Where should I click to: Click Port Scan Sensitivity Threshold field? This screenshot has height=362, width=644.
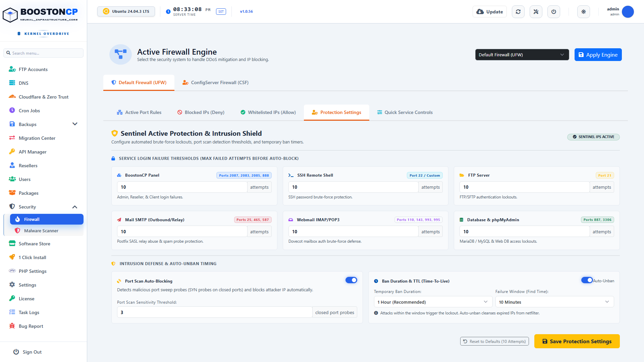point(215,312)
